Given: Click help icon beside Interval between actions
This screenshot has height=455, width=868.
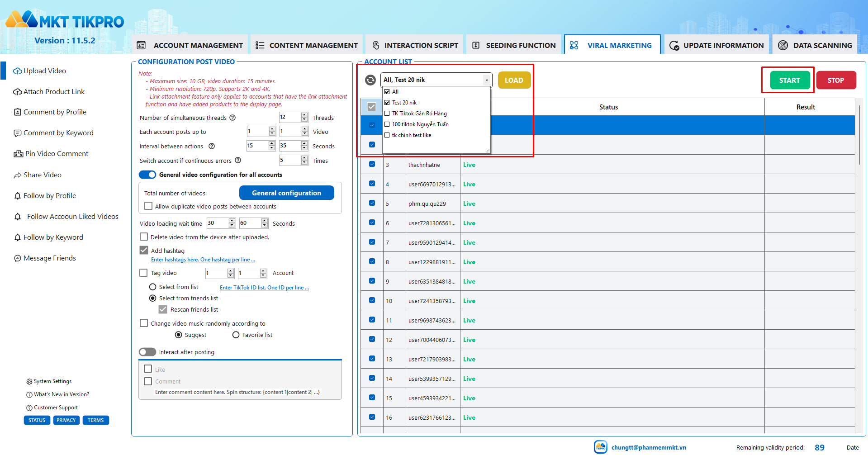Looking at the screenshot, I should 212,146.
